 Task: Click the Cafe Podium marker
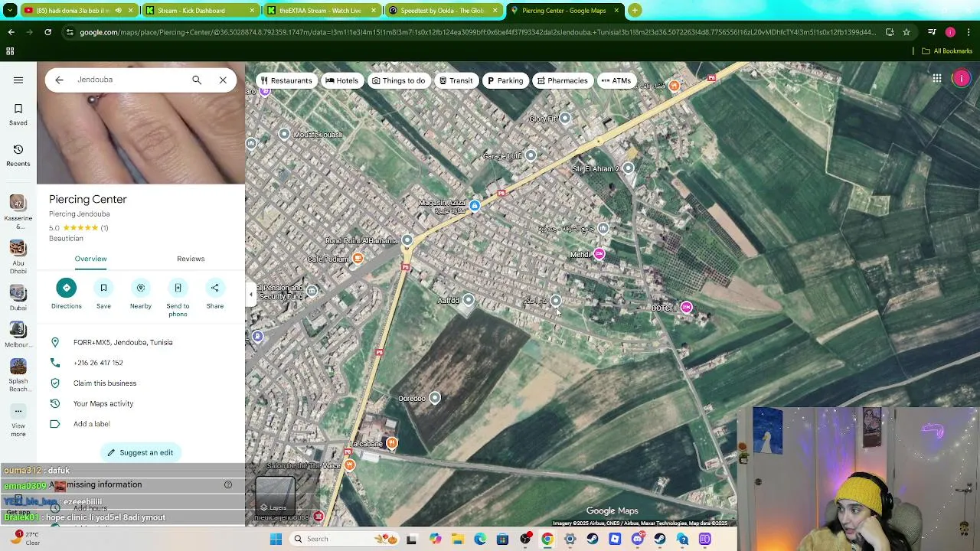[x=358, y=259]
